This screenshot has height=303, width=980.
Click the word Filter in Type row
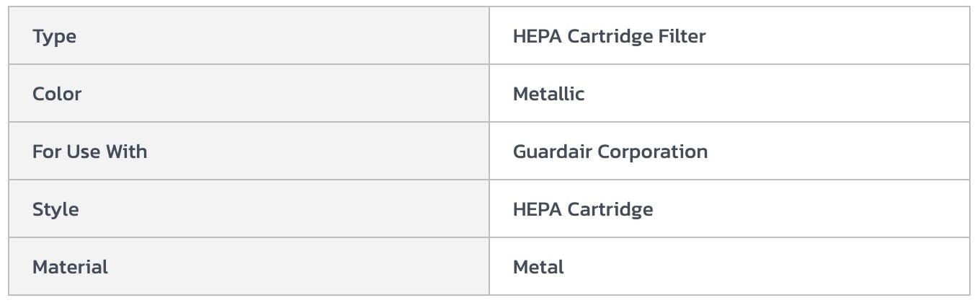point(685,36)
